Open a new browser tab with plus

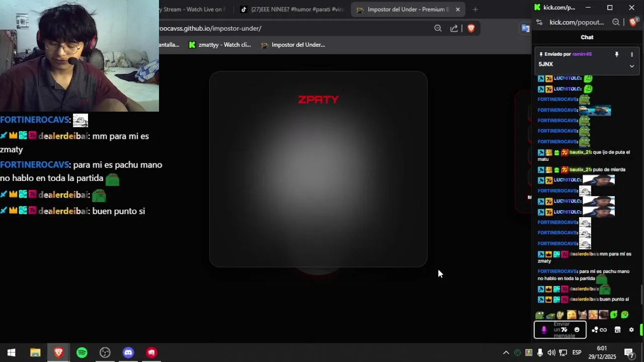[x=475, y=10]
